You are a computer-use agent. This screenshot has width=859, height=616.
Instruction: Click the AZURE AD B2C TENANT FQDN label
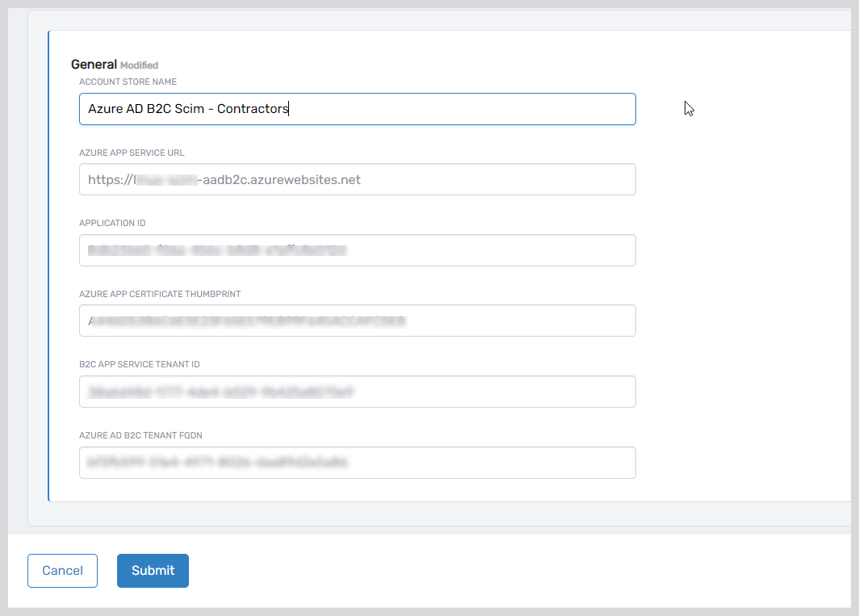tap(140, 435)
